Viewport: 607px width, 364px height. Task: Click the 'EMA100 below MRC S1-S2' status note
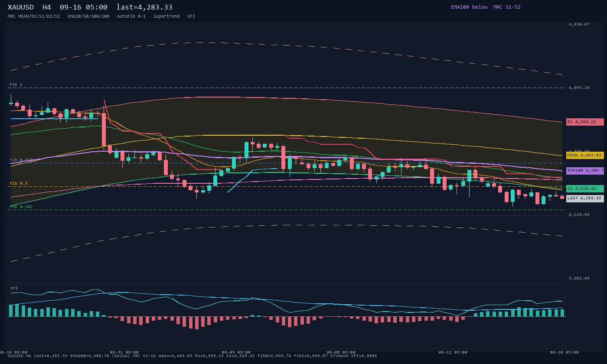click(x=486, y=7)
